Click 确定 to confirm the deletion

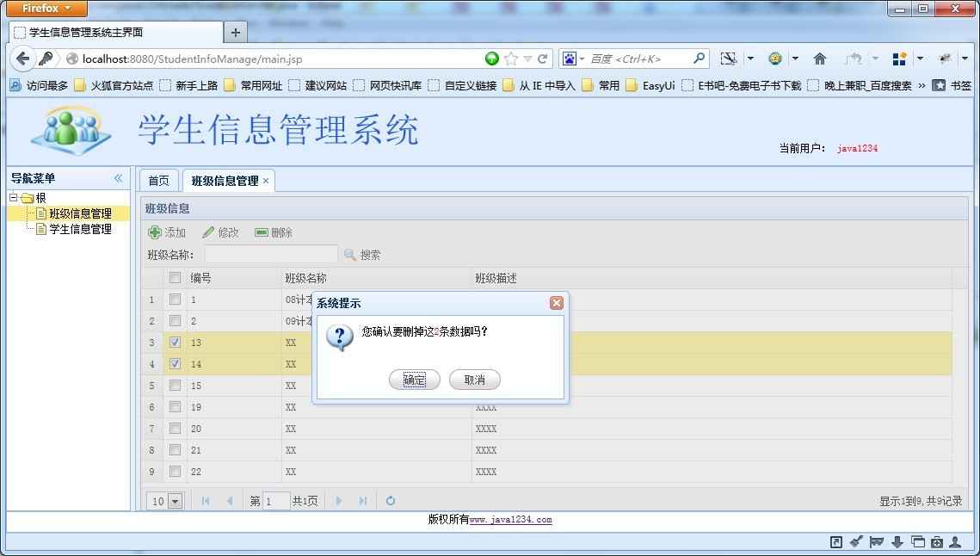[x=414, y=380]
